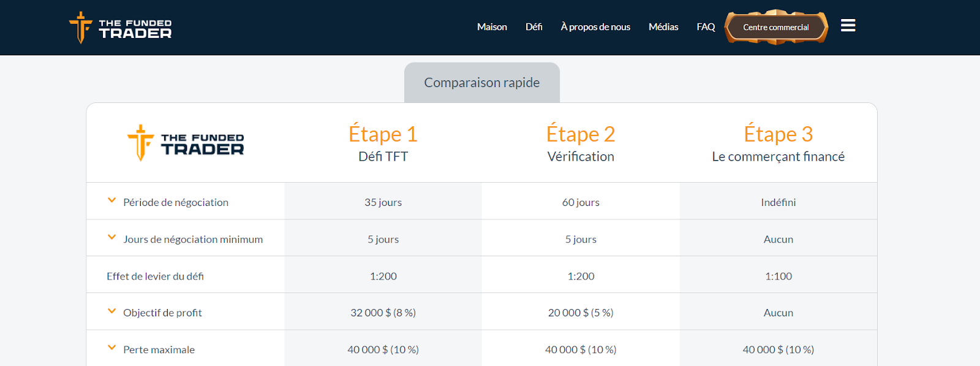Click the Indéfini cell
Image resolution: width=980 pixels, height=366 pixels.
pyautogui.click(x=778, y=202)
